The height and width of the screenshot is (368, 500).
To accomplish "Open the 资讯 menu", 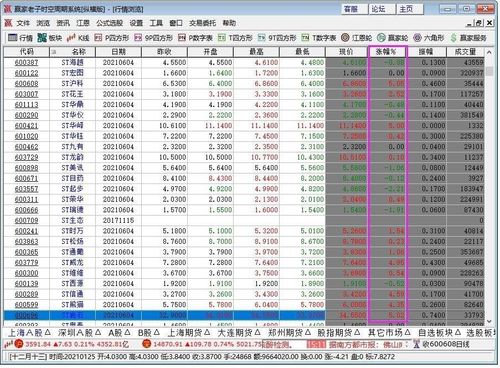I will (x=63, y=23).
